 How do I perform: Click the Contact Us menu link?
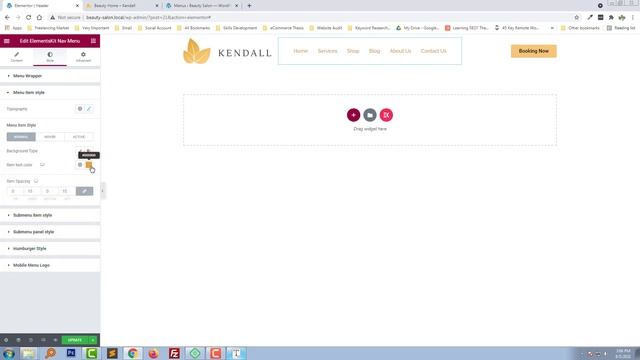pyautogui.click(x=433, y=51)
